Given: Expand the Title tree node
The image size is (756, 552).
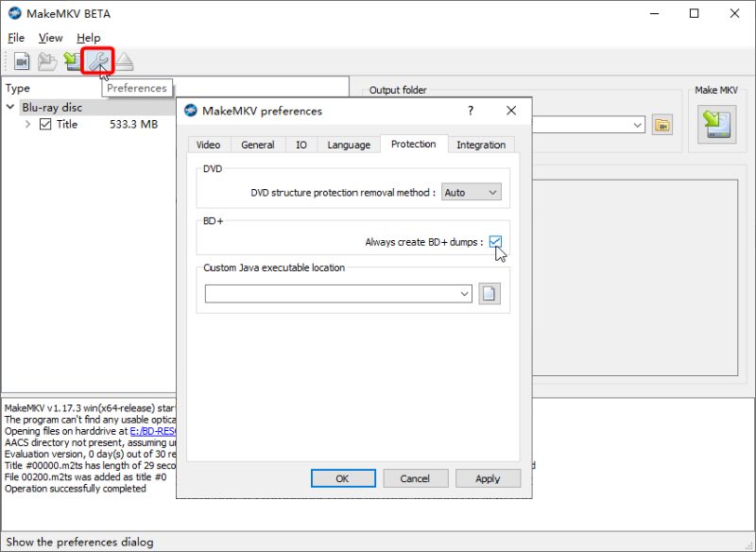Looking at the screenshot, I should click(x=27, y=125).
